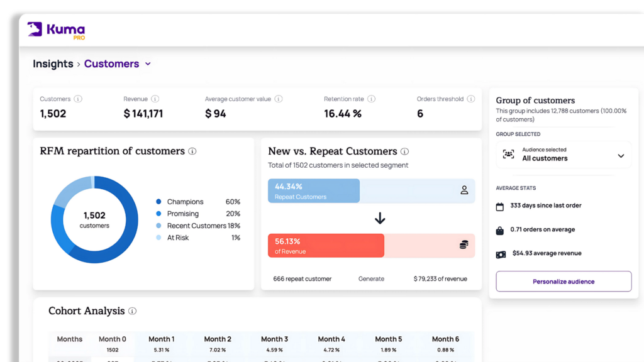Viewport: 644px width, 362px height.
Task: Click the 16.44 % retention rate value
Action: point(343,114)
